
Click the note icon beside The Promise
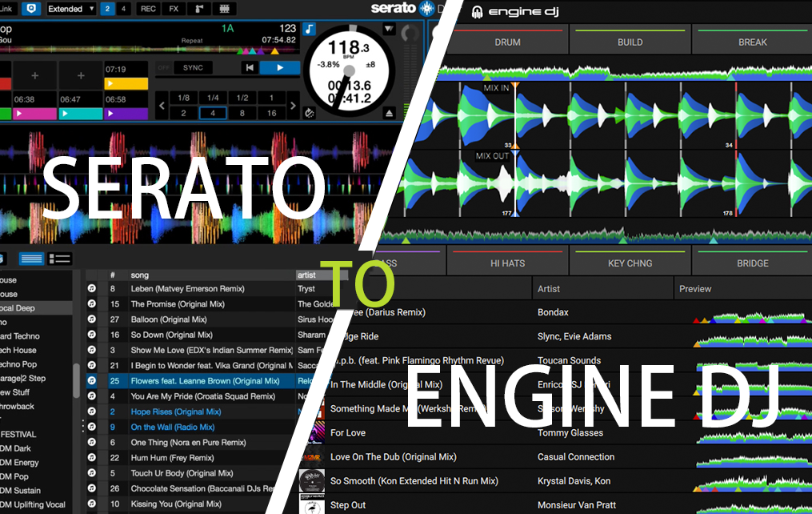click(x=92, y=303)
